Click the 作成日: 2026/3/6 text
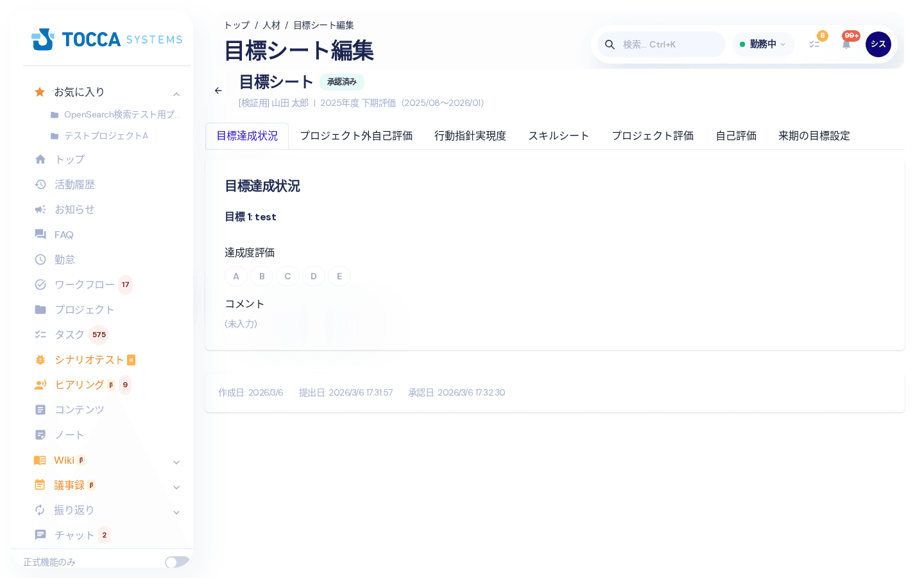This screenshot has height=578, width=924. (251, 392)
